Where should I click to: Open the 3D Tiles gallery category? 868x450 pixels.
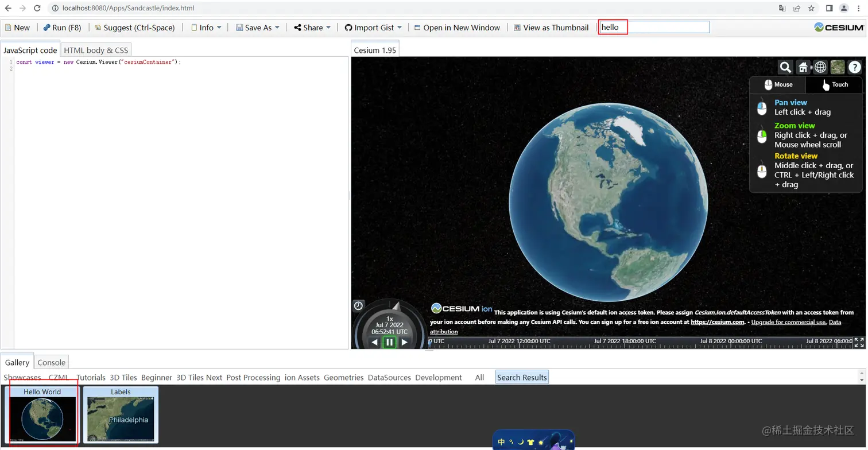[123, 377]
